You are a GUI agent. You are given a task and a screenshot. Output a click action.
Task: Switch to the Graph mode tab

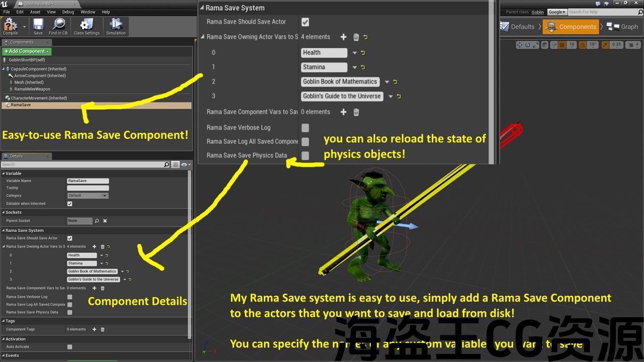(623, 27)
